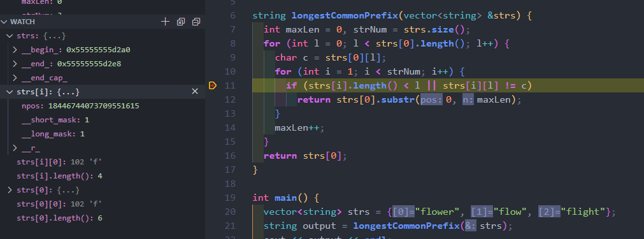Screen dimensions: 644x239
Task: Expand the strs[0] watch entry
Action: 10,190
